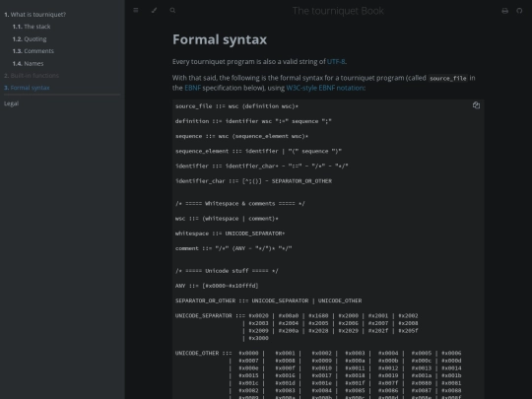This screenshot has width=532, height=399.
Task: Click the UNICODE_SEPARATOR rule name
Action: coord(204,315)
